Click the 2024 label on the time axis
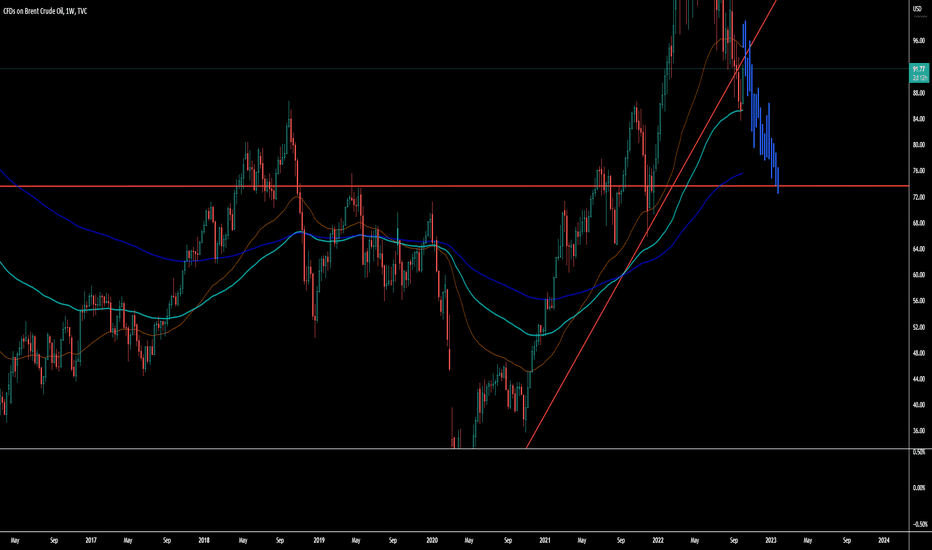Screen dimensions: 932x550 click(884, 540)
